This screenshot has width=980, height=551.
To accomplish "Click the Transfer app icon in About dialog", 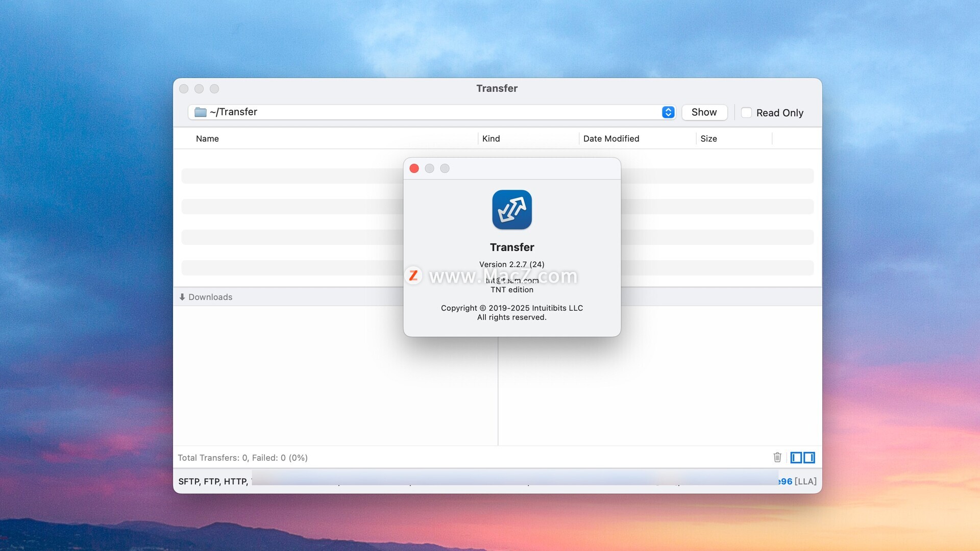I will (512, 210).
